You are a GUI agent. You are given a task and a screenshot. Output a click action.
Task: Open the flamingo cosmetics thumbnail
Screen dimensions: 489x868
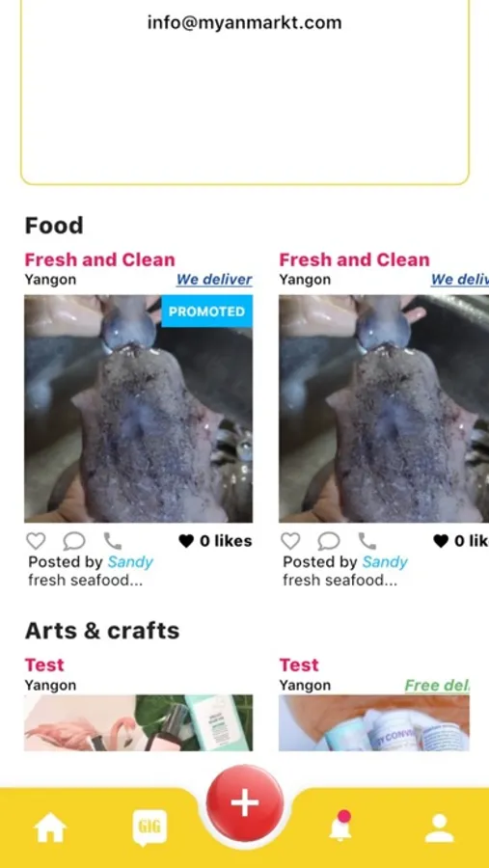point(139,723)
